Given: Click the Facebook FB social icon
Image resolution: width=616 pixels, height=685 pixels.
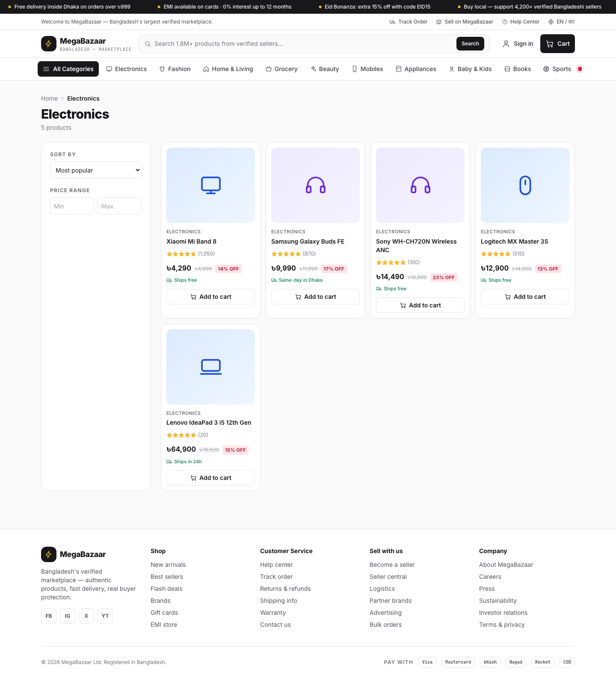Looking at the screenshot, I should pos(49,616).
